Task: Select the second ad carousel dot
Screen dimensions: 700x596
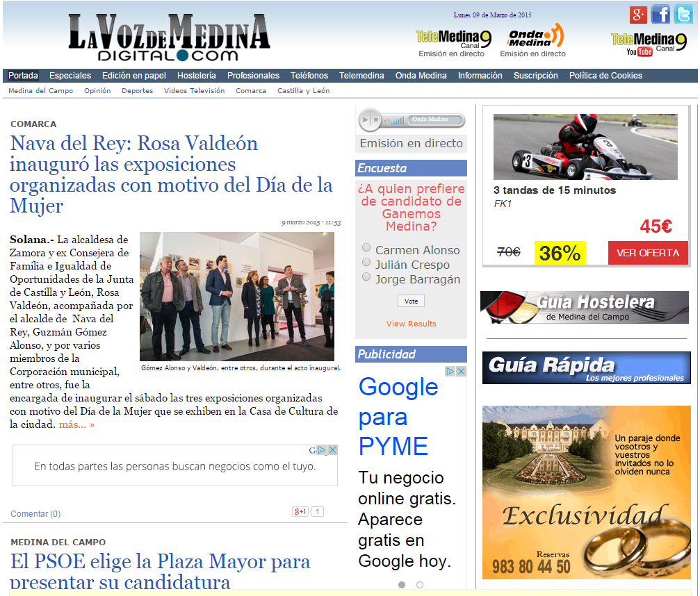Action: coord(420,585)
